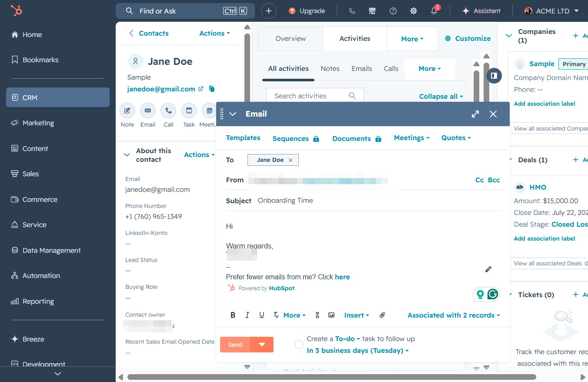Click the Email action icon under Jane Doe

(148, 111)
